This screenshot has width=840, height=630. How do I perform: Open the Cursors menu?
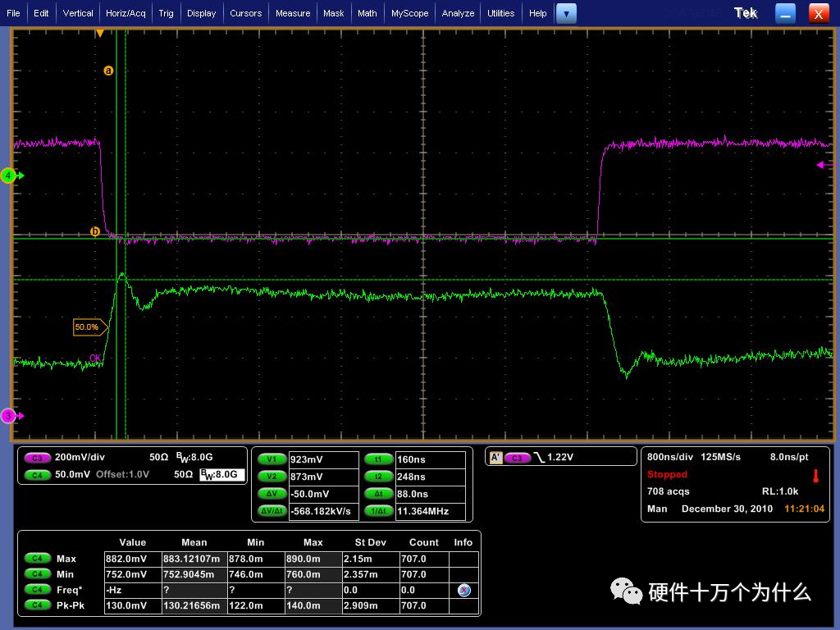pyautogui.click(x=245, y=13)
